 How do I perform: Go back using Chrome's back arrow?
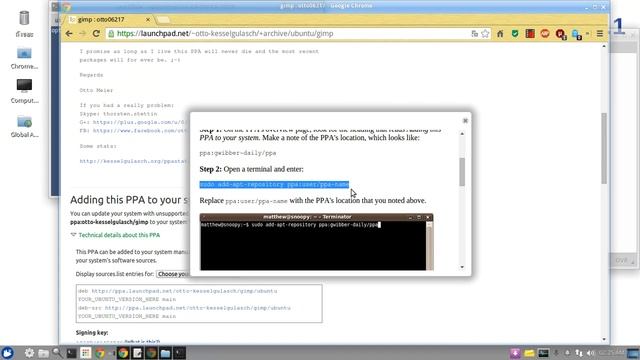point(69,33)
